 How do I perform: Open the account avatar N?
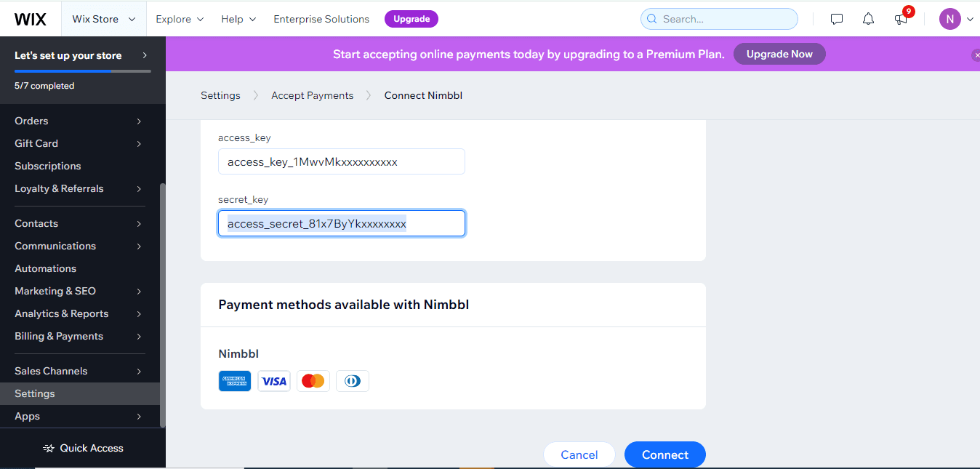pos(950,19)
